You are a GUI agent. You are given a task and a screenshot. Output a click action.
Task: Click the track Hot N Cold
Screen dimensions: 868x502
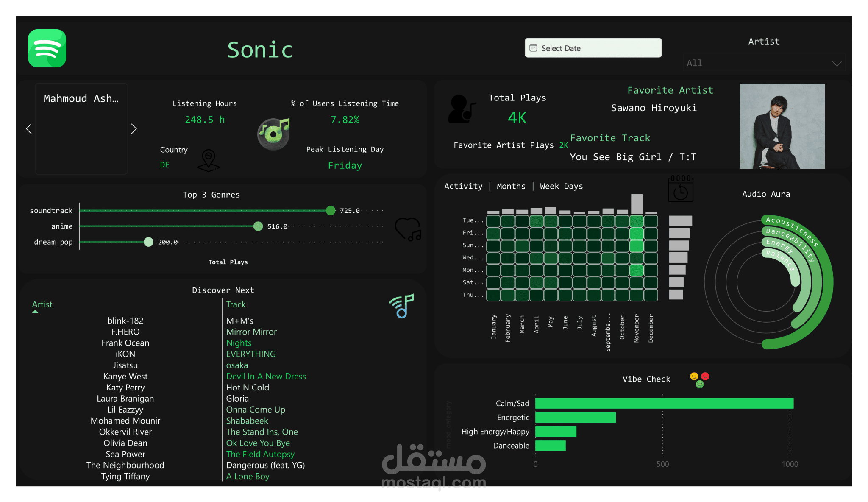[x=248, y=387]
